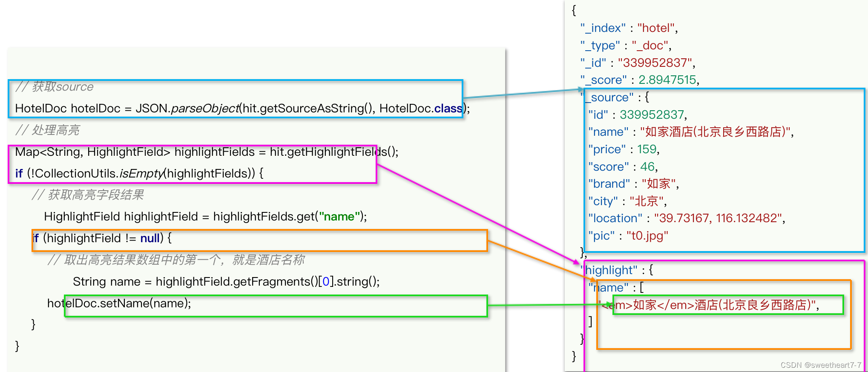Image resolution: width=868 pixels, height=372 pixels.
Task: Click the "name" : "如家酒店(北京良乡西路店)" field
Action: (691, 132)
